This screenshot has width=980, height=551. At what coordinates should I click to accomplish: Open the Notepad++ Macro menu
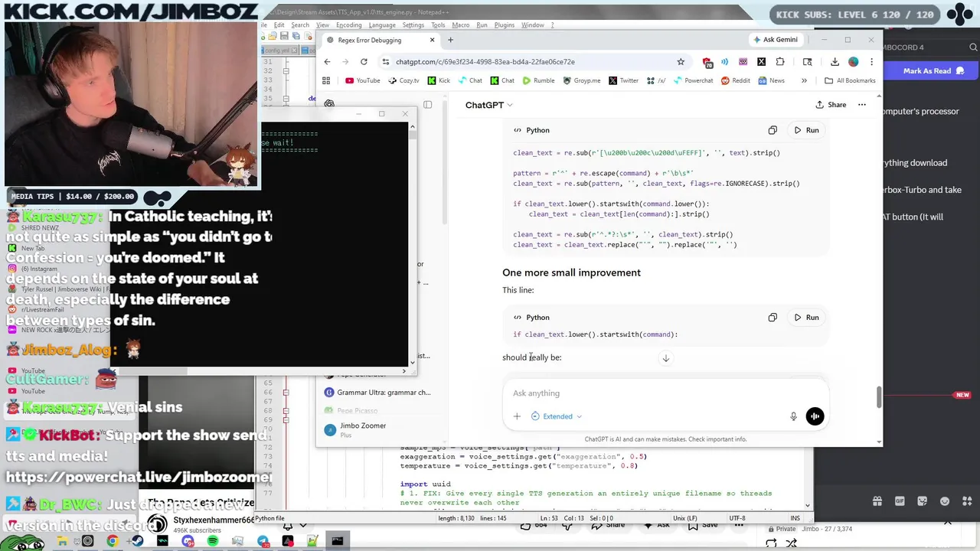tap(460, 25)
